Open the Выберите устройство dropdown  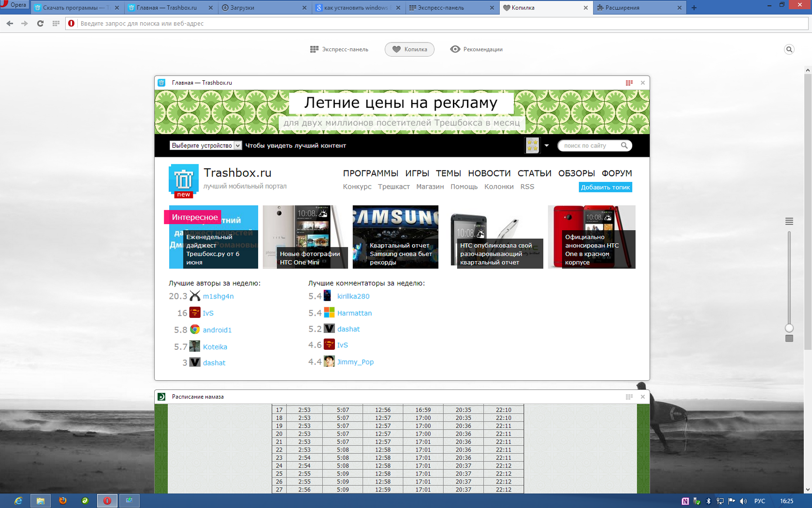205,145
